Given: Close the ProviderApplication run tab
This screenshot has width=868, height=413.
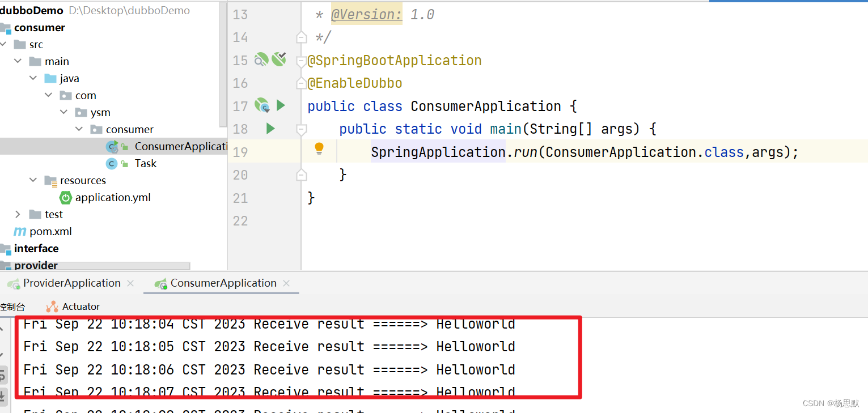Looking at the screenshot, I should pyautogui.click(x=130, y=283).
